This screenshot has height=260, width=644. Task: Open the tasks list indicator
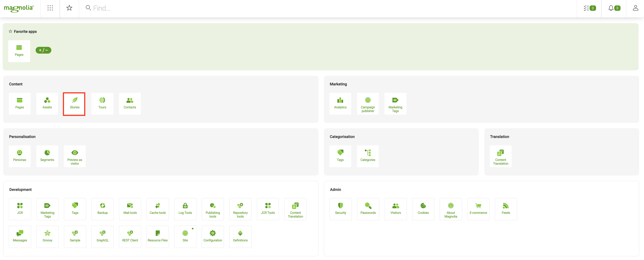click(589, 8)
